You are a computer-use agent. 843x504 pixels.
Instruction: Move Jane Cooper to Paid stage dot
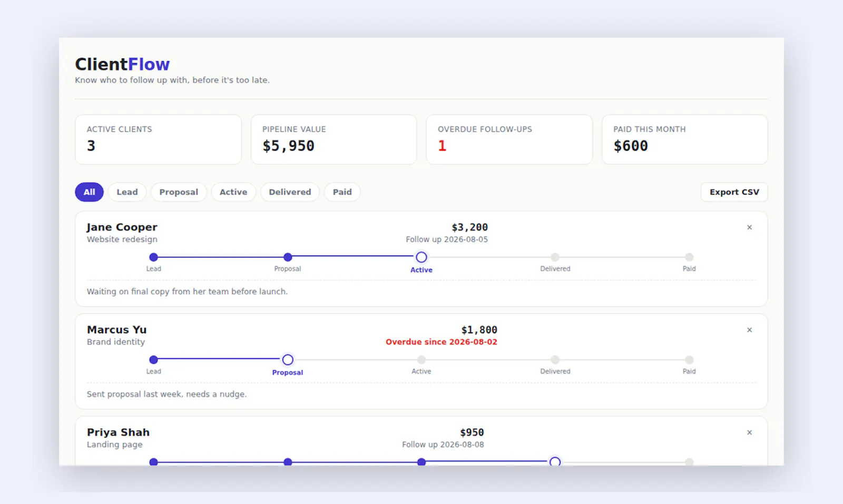pos(689,258)
